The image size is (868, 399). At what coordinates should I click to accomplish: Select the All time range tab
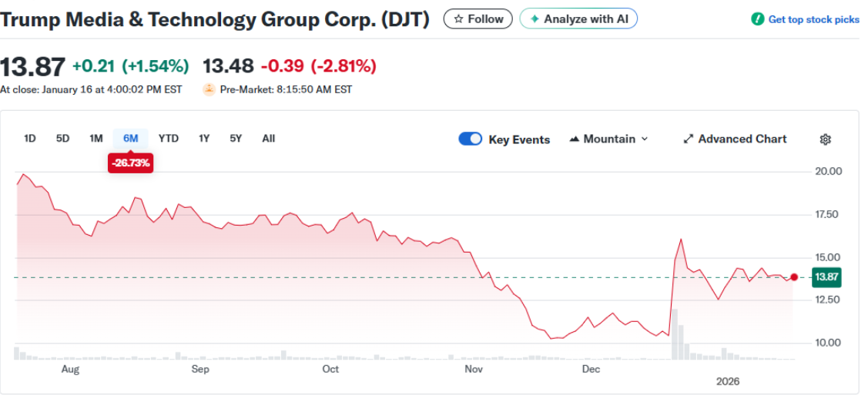268,139
